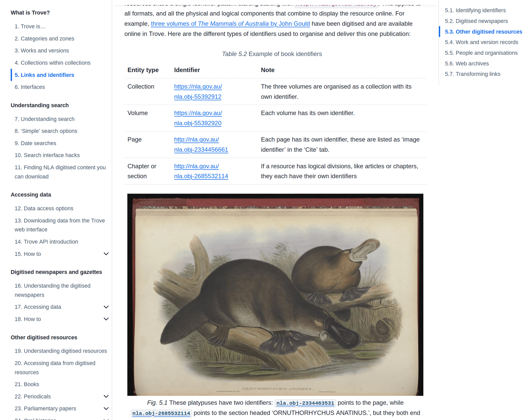This screenshot has height=420, width=526.
Task: Open Chapter identifier nla.obj-2685532114 table link
Action: click(201, 171)
